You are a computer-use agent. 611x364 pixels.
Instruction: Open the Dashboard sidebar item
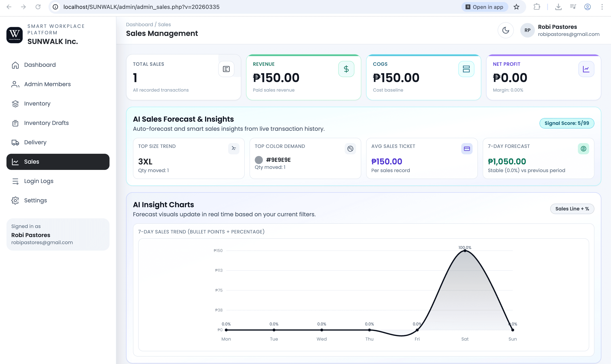(x=58, y=65)
